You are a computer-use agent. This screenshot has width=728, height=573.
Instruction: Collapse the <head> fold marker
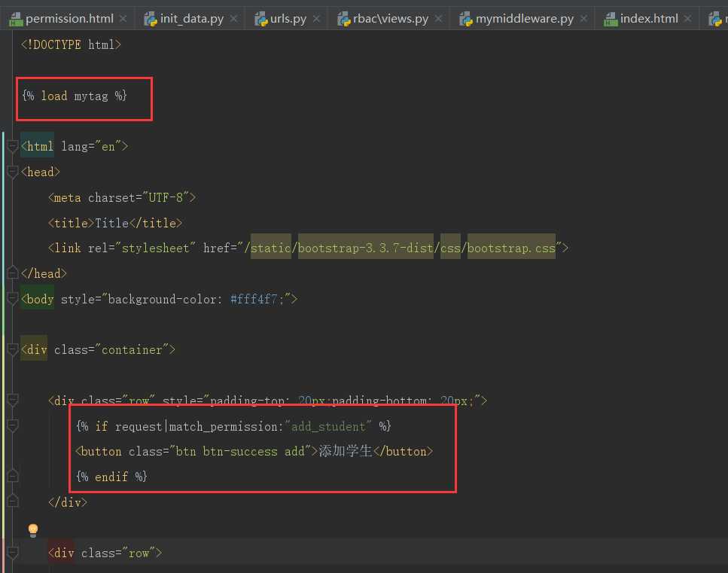coord(13,172)
